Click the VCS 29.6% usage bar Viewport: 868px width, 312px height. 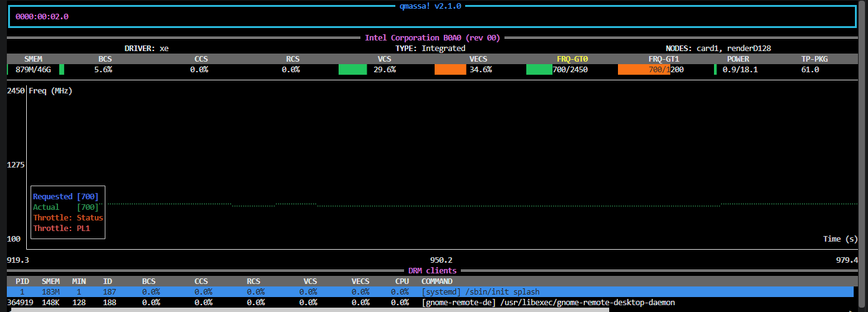353,70
